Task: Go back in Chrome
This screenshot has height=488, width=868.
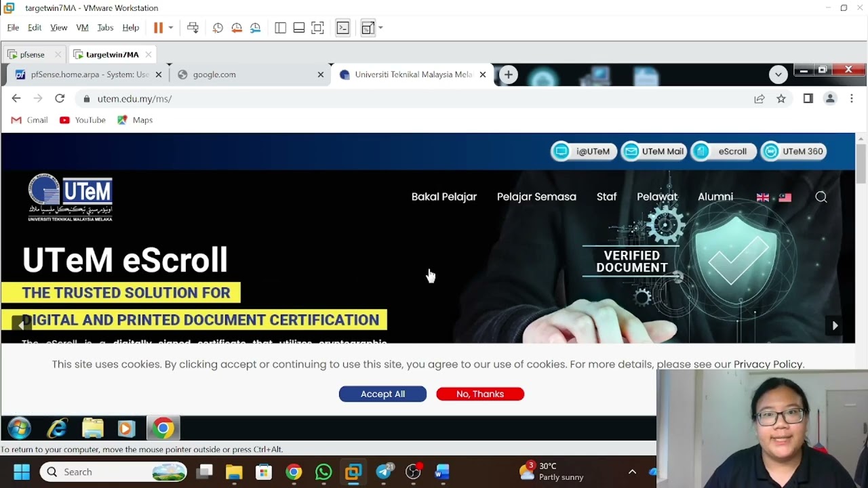Action: [16, 98]
